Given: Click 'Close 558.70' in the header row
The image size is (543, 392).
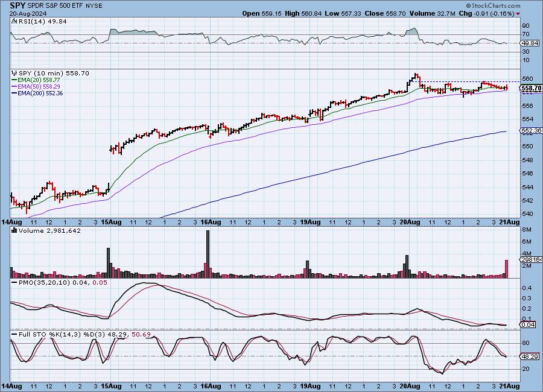Looking at the screenshot, I should [x=385, y=13].
